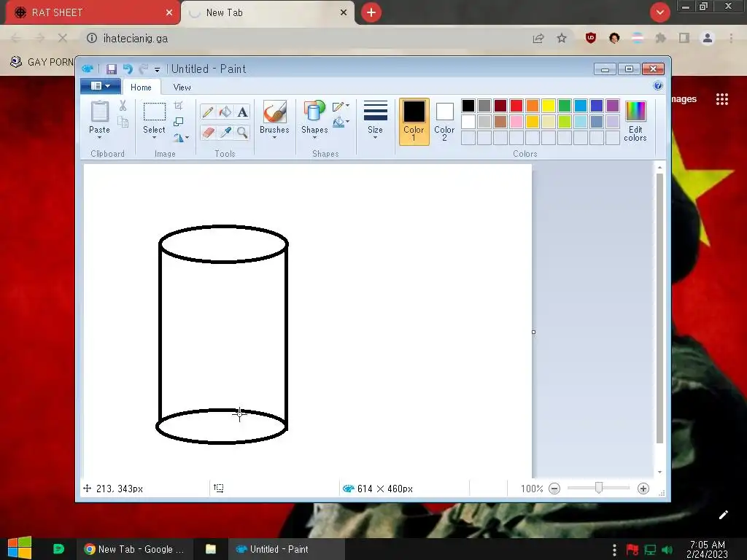Select the Fill with color bucket tool
The height and width of the screenshot is (560, 747).
point(225,112)
